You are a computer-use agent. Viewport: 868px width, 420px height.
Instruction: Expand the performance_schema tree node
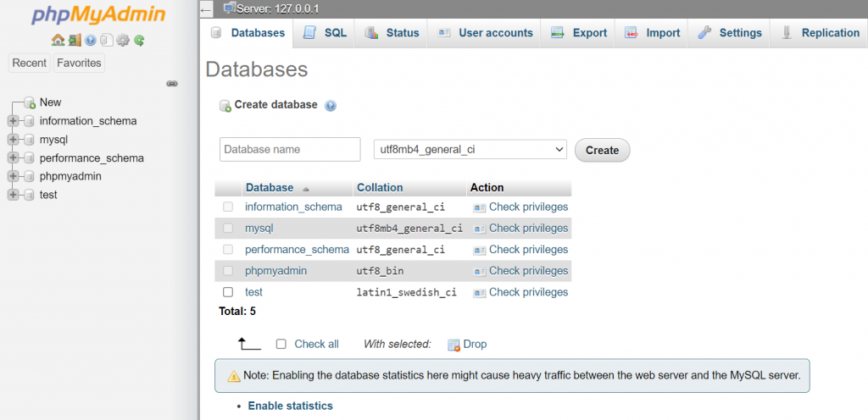[14, 158]
